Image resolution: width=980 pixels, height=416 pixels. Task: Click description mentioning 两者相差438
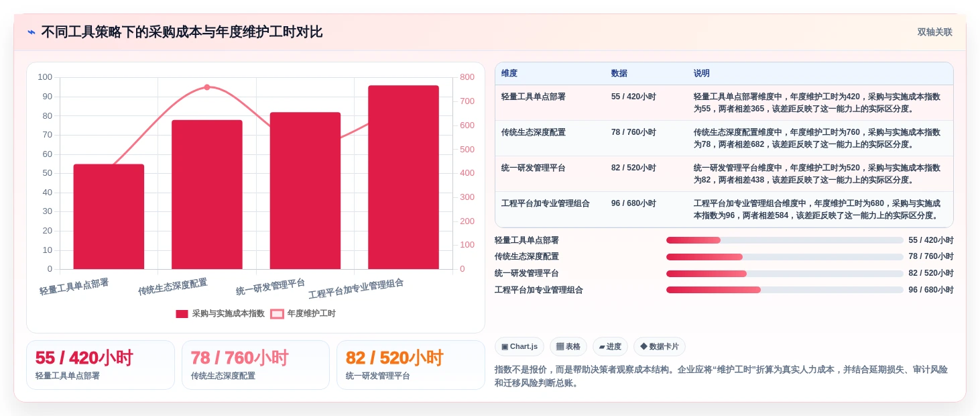pyautogui.click(x=817, y=174)
